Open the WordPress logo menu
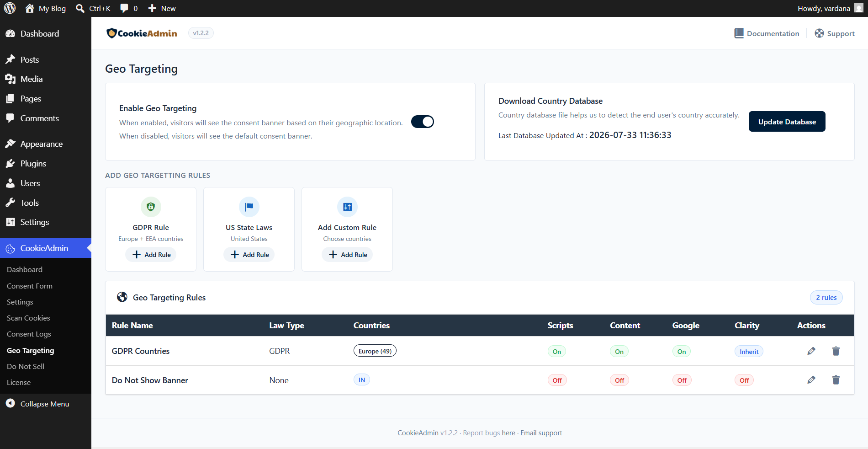 click(10, 8)
